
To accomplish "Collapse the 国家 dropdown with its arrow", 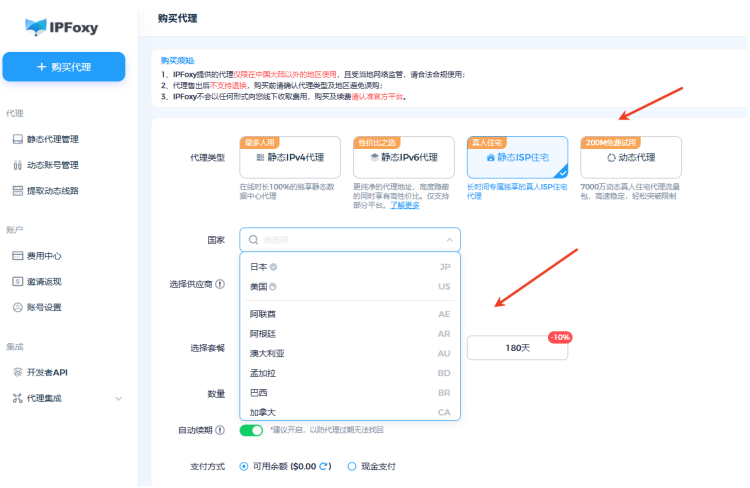I will point(449,240).
